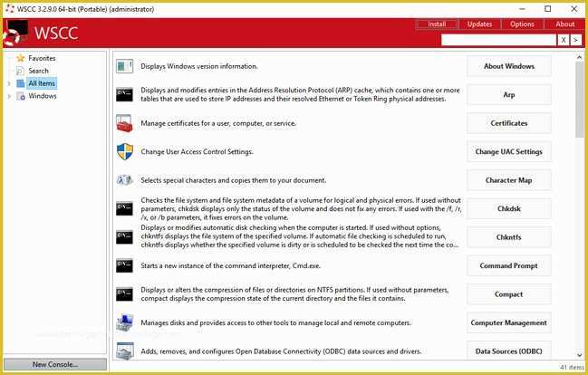Select Search in the sidebar
The width and height of the screenshot is (588, 375).
[38, 71]
